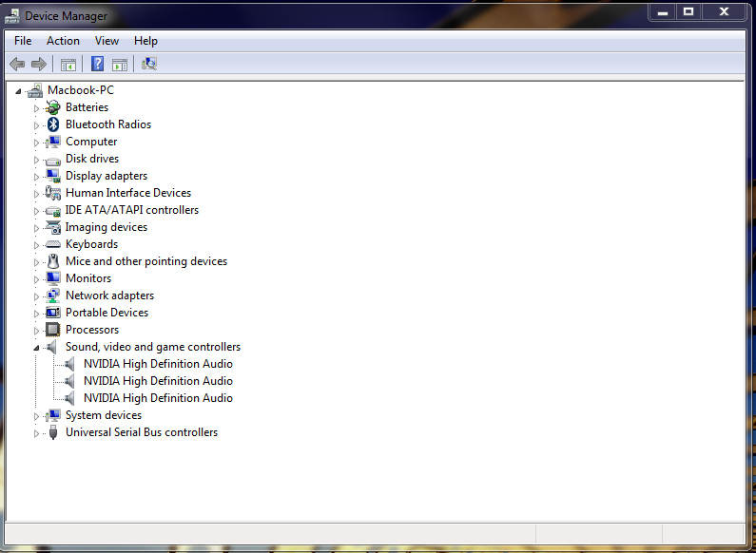Click the Forward arrow toolbar icon
The image size is (756, 553).
[39, 64]
